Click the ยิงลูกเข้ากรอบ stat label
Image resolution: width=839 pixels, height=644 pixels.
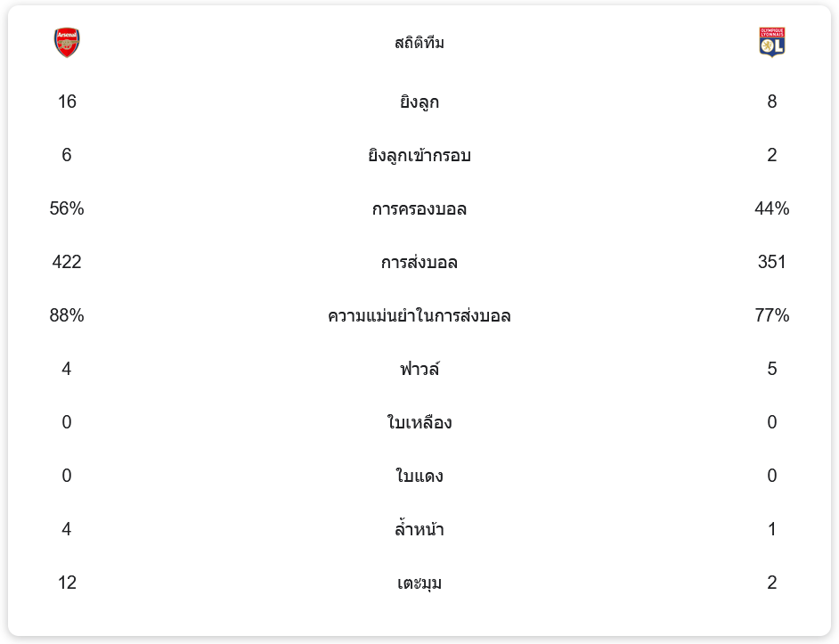tap(419, 156)
